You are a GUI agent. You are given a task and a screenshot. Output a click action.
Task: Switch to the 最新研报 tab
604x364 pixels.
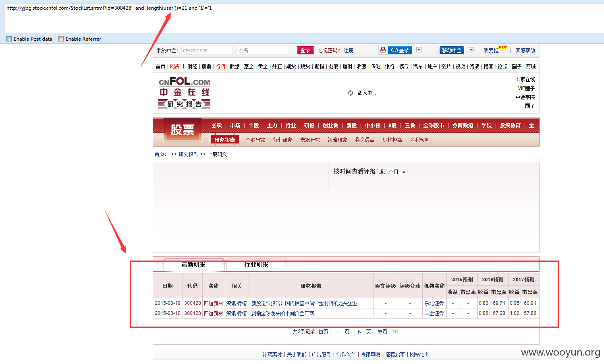pyautogui.click(x=194, y=264)
